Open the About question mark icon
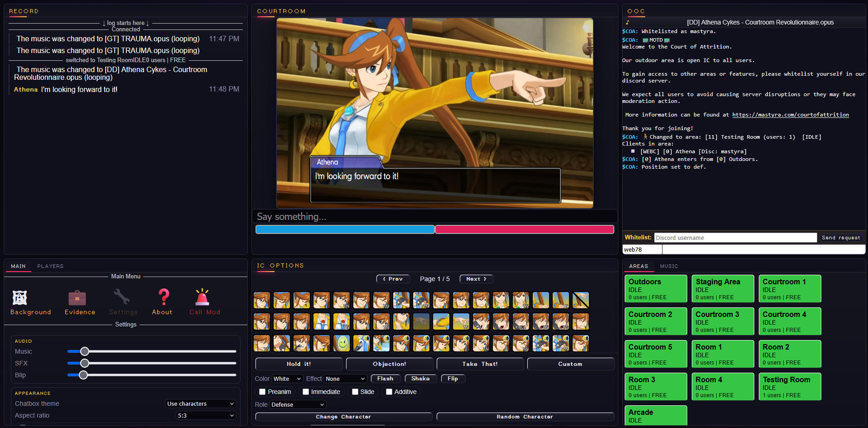Screen dimensions: 868x428 tap(164, 297)
